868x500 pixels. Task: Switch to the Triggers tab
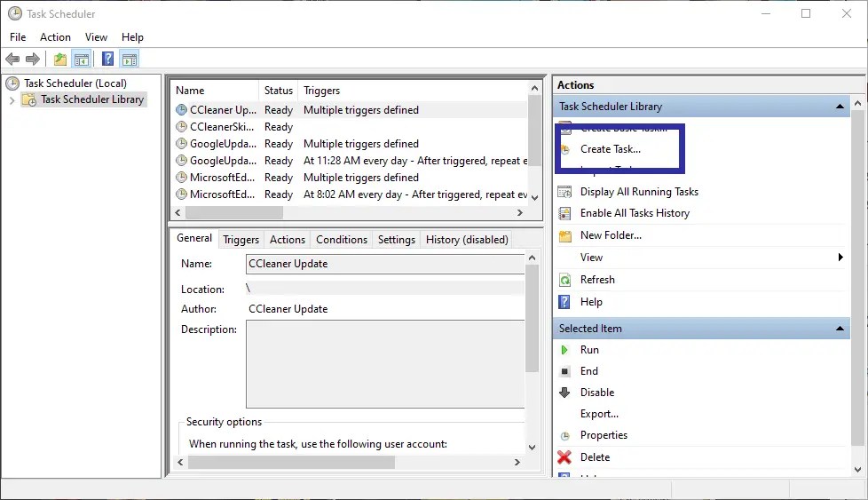[x=241, y=240]
